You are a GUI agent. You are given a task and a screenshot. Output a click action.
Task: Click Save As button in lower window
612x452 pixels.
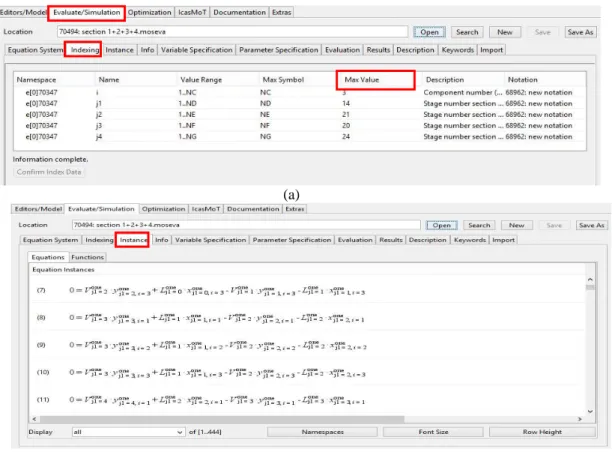coord(592,225)
